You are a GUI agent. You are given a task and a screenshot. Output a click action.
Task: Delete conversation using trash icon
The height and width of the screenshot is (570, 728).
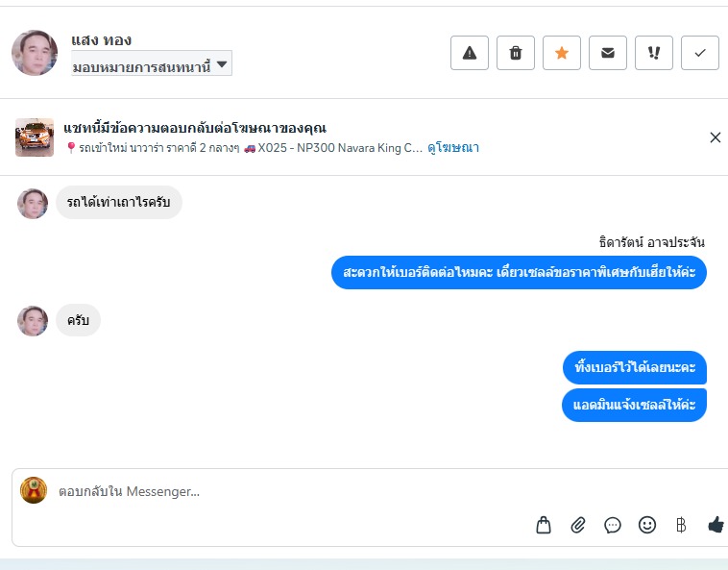pyautogui.click(x=516, y=53)
